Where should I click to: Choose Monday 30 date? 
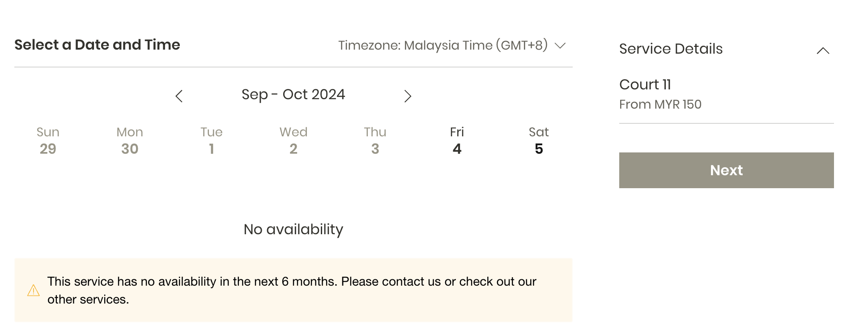click(130, 141)
